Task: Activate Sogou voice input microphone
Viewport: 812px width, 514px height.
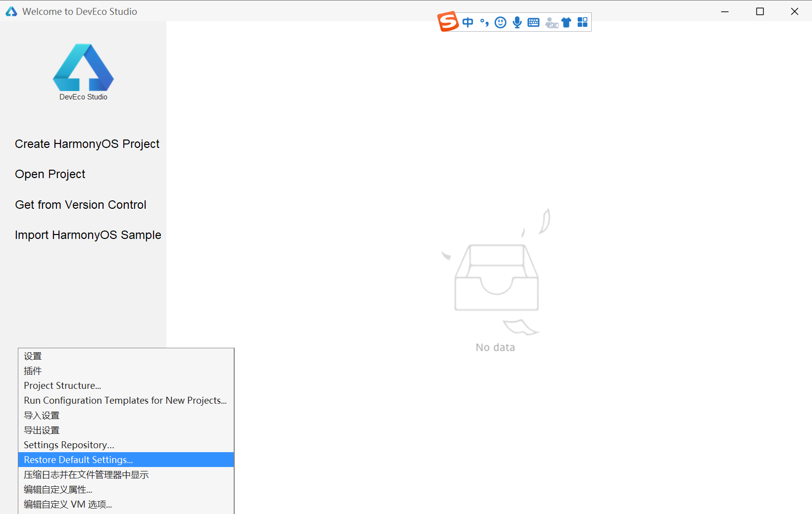Action: [x=517, y=22]
